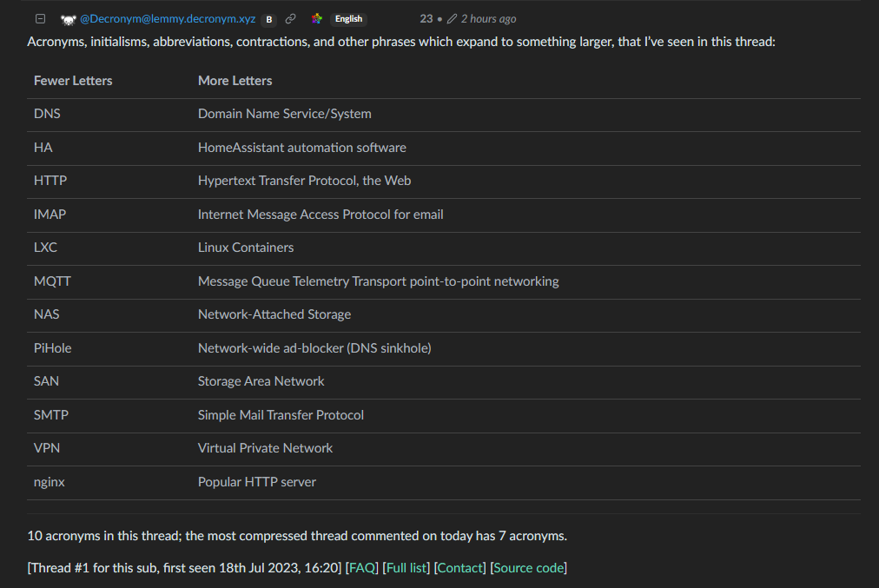Image resolution: width=879 pixels, height=588 pixels.
Task: Open the Full list link
Action: pyautogui.click(x=406, y=568)
